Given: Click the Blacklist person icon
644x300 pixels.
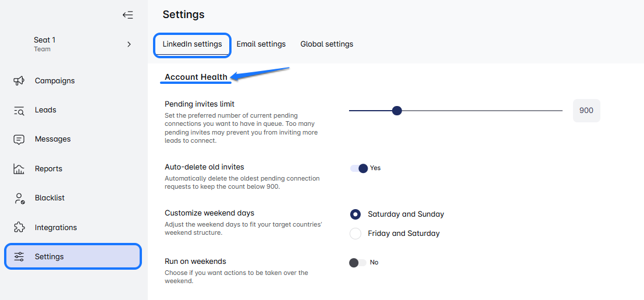Looking at the screenshot, I should tap(19, 198).
